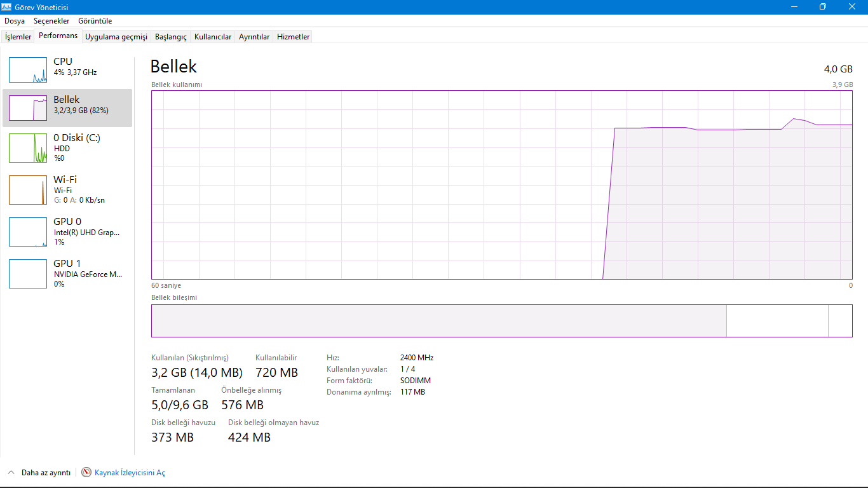The image size is (868, 488).
Task: Select the Performans tab
Action: point(58,36)
